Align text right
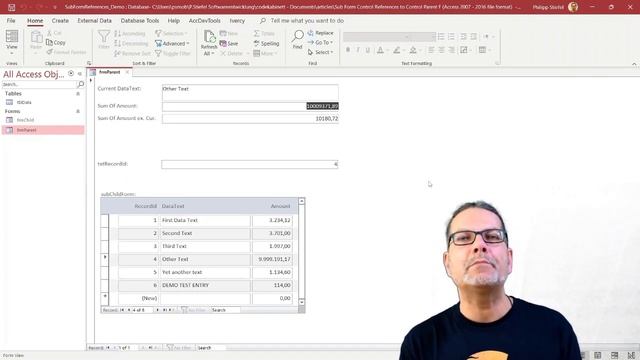 451,50
